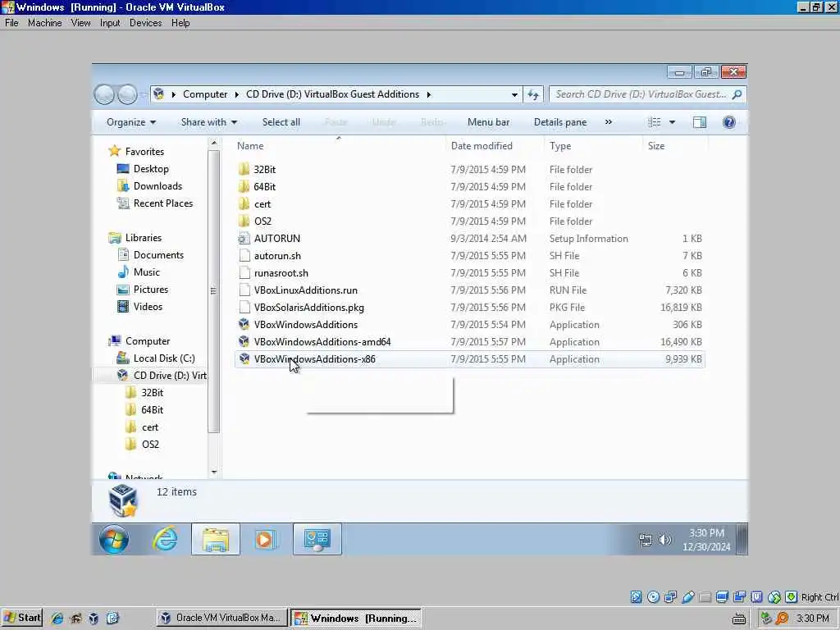Select the runasroot.sh file
Viewport: 840px width, 630px height.
point(469,272)
